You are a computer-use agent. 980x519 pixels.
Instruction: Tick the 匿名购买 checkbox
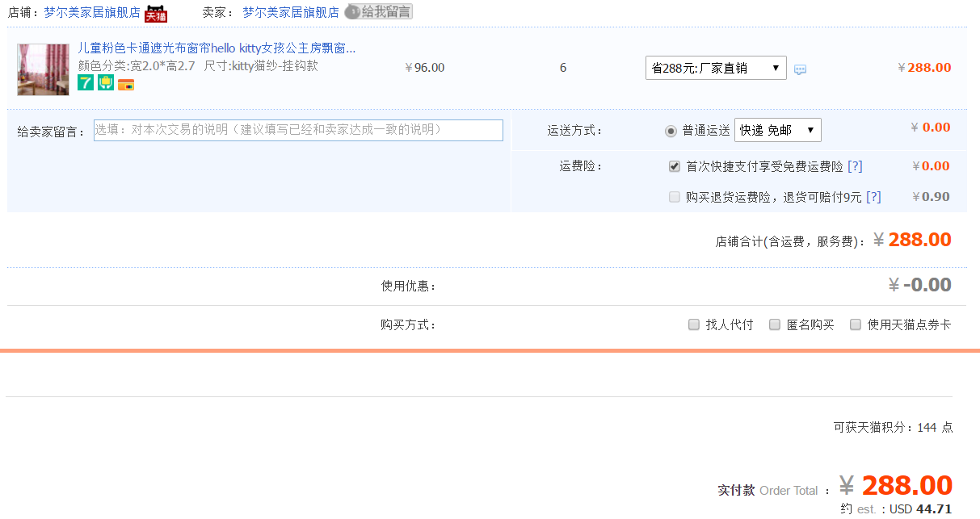pyautogui.click(x=775, y=324)
